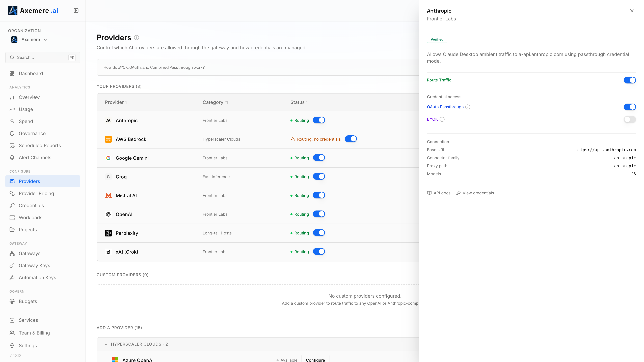Viewport: 644px width, 362px height.
Task: Sort table by Category column arrows
Action: [227, 102]
